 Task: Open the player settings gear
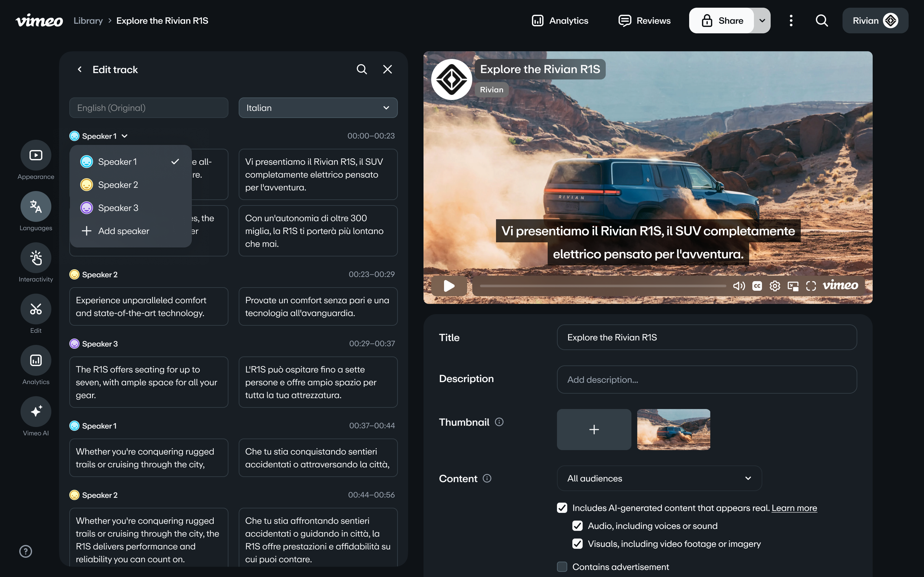point(775,286)
